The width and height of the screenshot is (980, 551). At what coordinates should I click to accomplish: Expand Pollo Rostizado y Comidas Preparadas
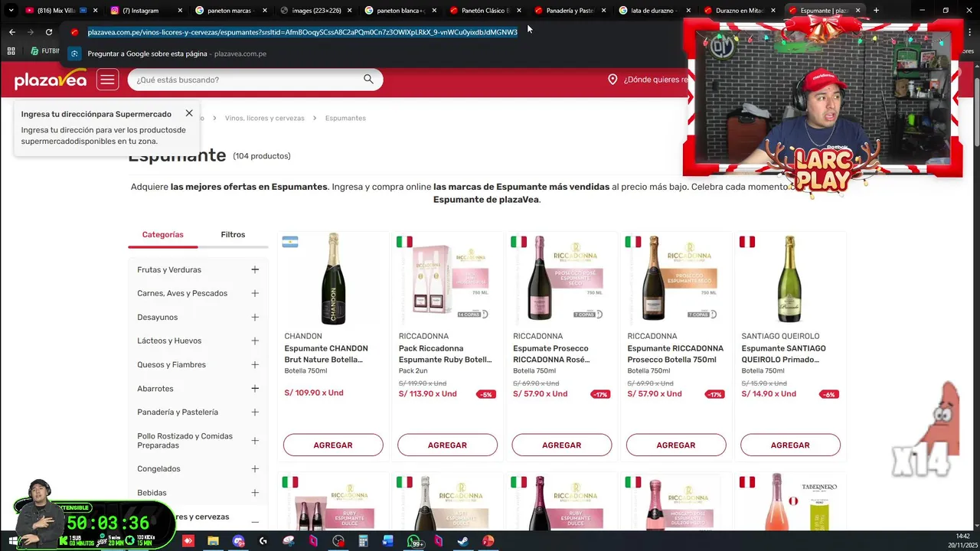pyautogui.click(x=255, y=441)
